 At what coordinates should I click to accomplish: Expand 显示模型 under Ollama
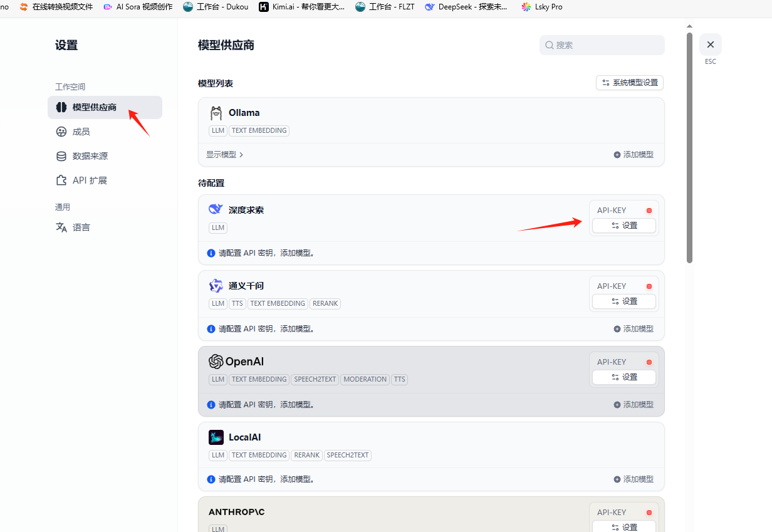point(225,154)
